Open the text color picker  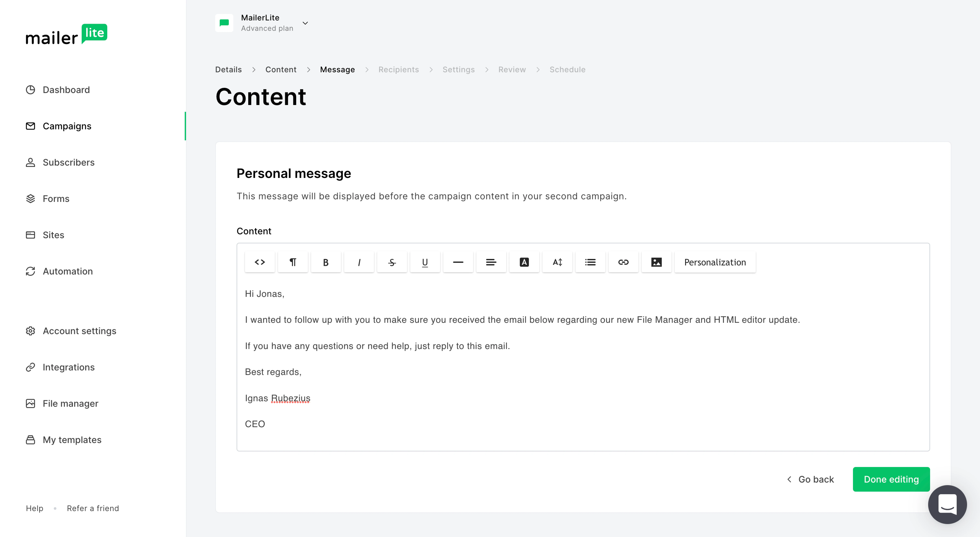[524, 262]
